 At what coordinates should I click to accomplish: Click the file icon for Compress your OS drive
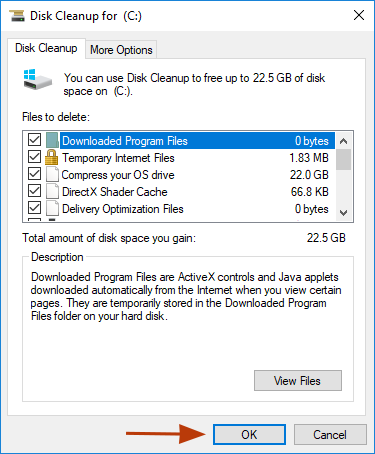(52, 174)
